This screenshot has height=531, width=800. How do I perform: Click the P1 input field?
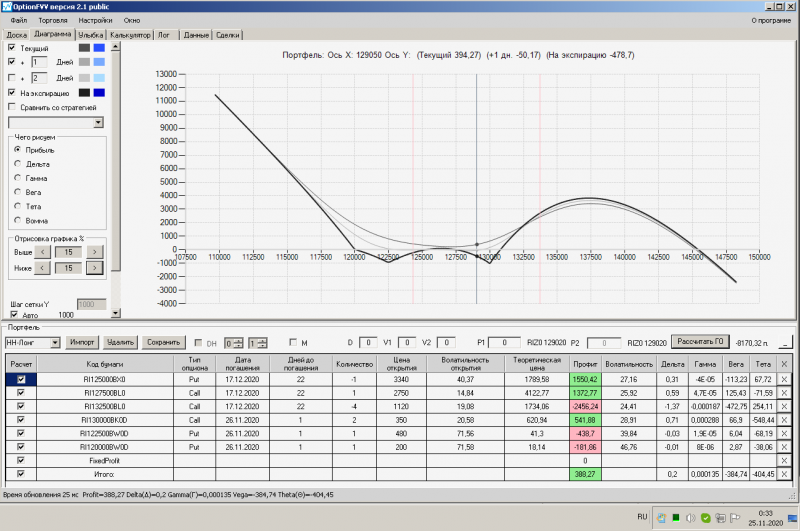point(504,343)
